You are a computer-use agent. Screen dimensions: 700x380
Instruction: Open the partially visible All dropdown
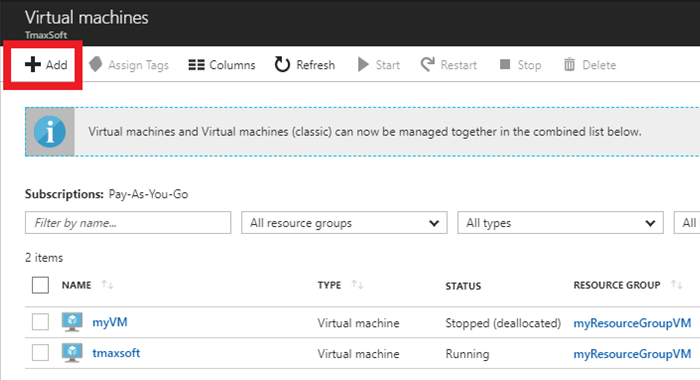[687, 222]
